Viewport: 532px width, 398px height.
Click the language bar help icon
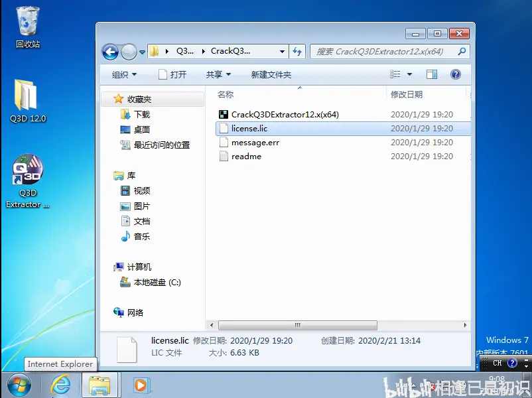(x=512, y=363)
